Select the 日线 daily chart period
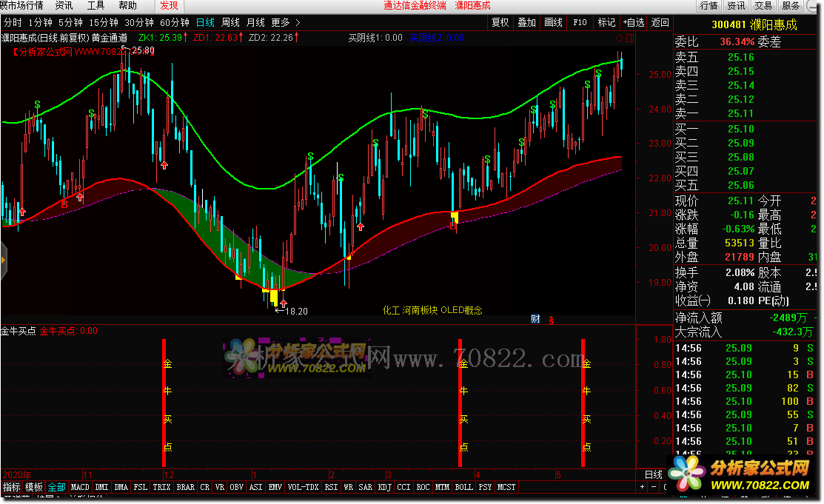The image size is (824, 504). click(206, 23)
